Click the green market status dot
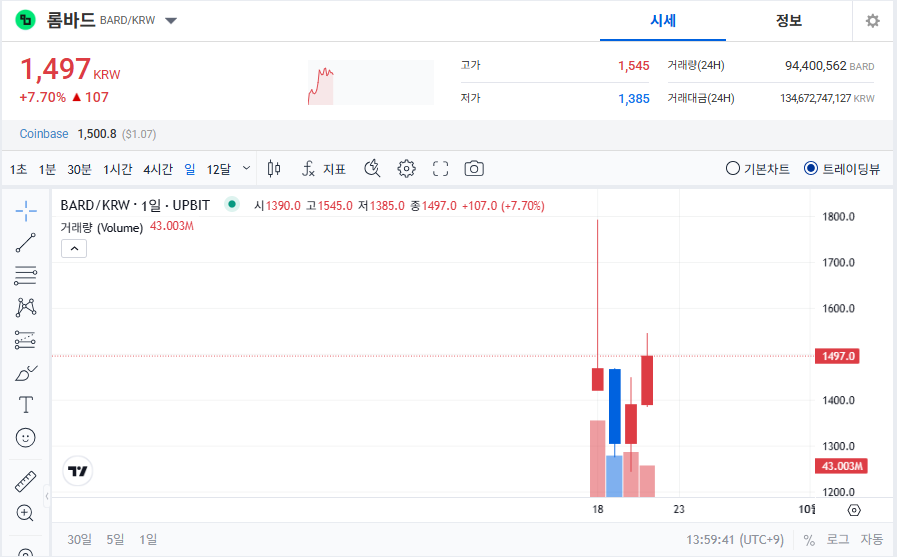Screen dimensions: 897x557 pyautogui.click(x=232, y=204)
